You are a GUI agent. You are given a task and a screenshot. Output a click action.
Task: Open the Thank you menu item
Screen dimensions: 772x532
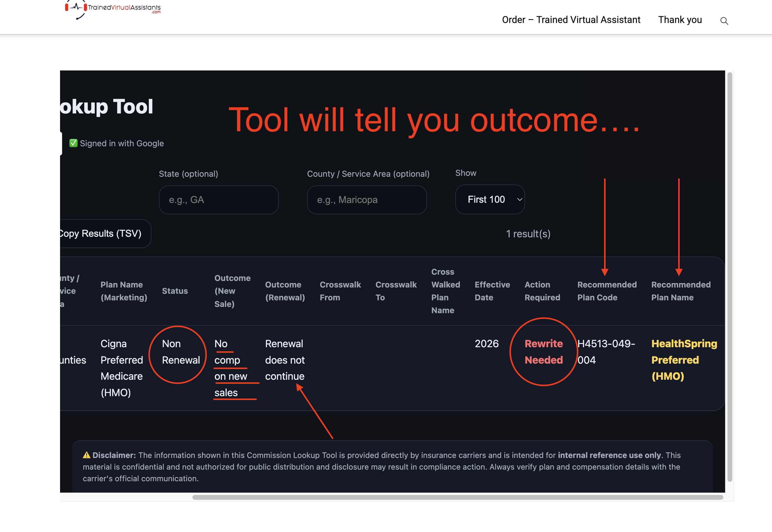680,20
